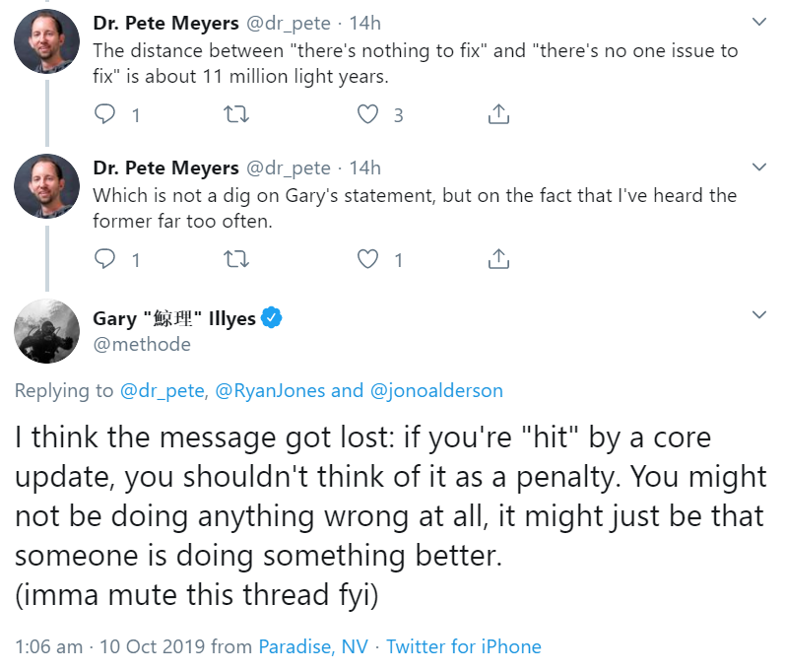Click Gary Illyes display name

173,318
